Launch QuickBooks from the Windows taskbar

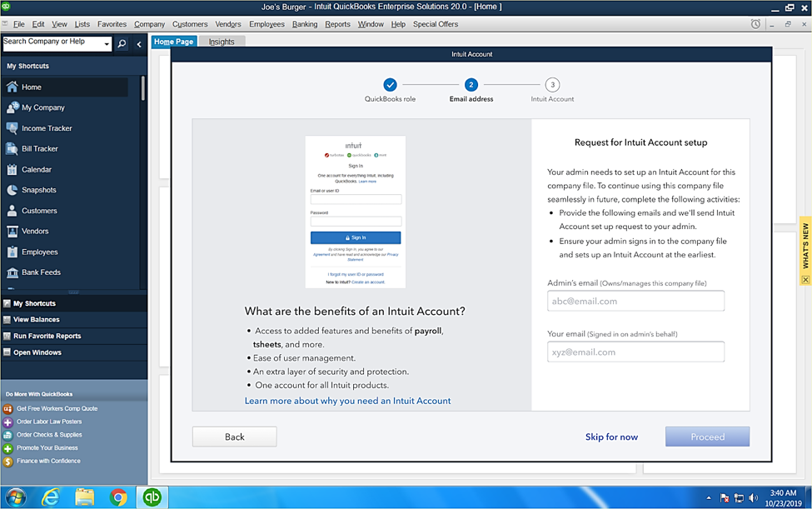coord(152,497)
